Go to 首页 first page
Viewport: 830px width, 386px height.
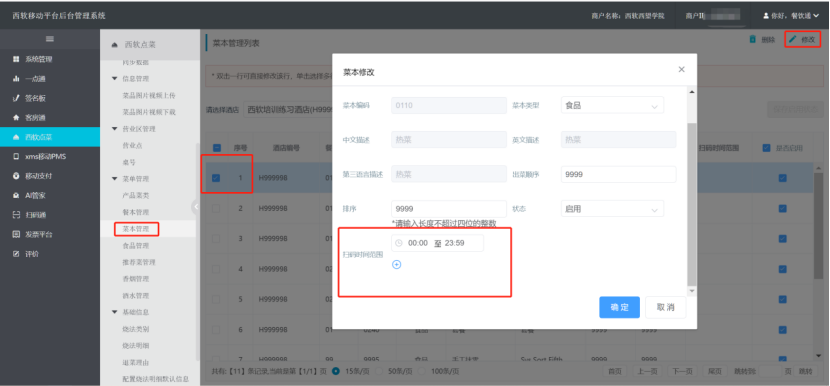615,372
